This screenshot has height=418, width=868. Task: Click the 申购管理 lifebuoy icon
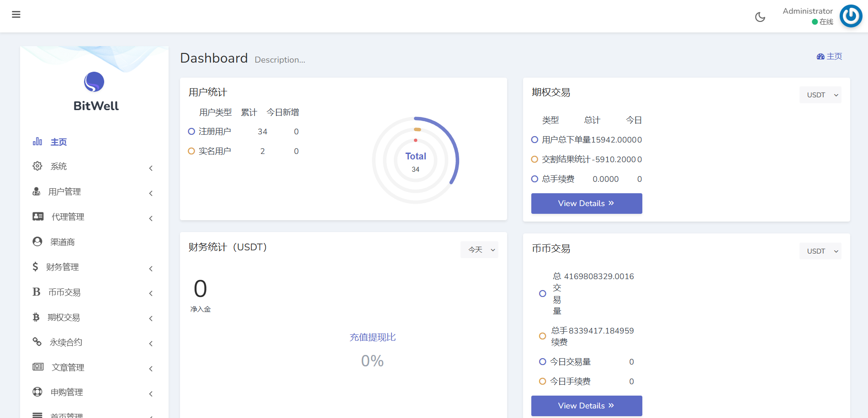pos(37,392)
